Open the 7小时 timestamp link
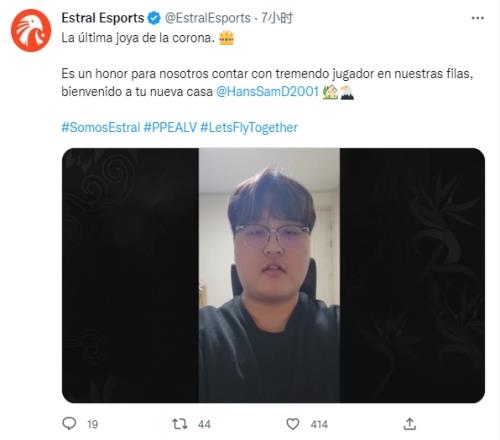Image resolution: width=500 pixels, height=440 pixels. coord(277,18)
